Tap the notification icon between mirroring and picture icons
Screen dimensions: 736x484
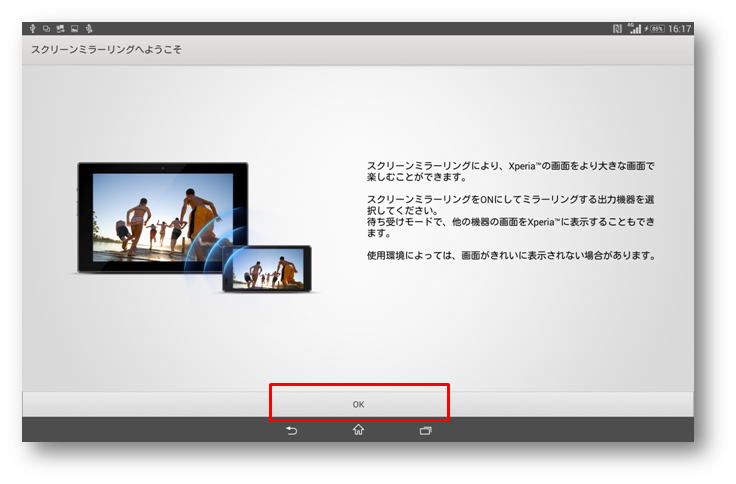[x=60, y=29]
